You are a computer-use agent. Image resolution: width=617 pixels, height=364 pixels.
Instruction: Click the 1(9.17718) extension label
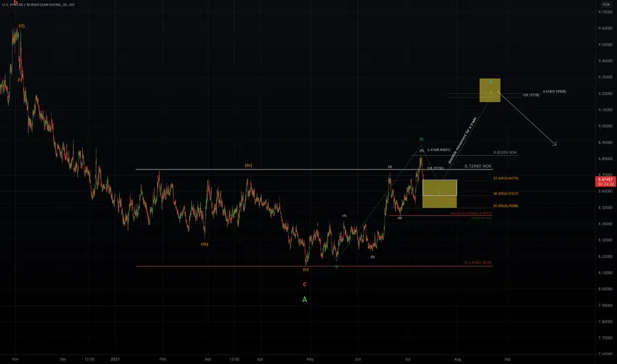(x=531, y=95)
